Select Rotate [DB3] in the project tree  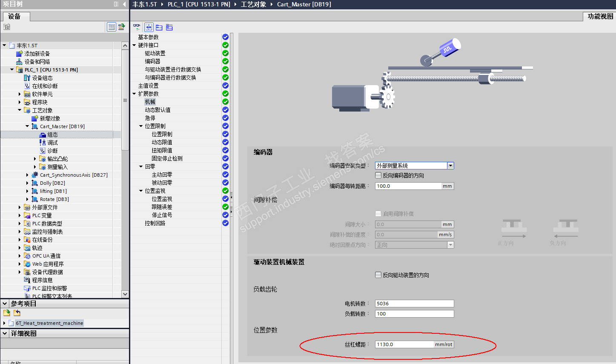pos(54,199)
